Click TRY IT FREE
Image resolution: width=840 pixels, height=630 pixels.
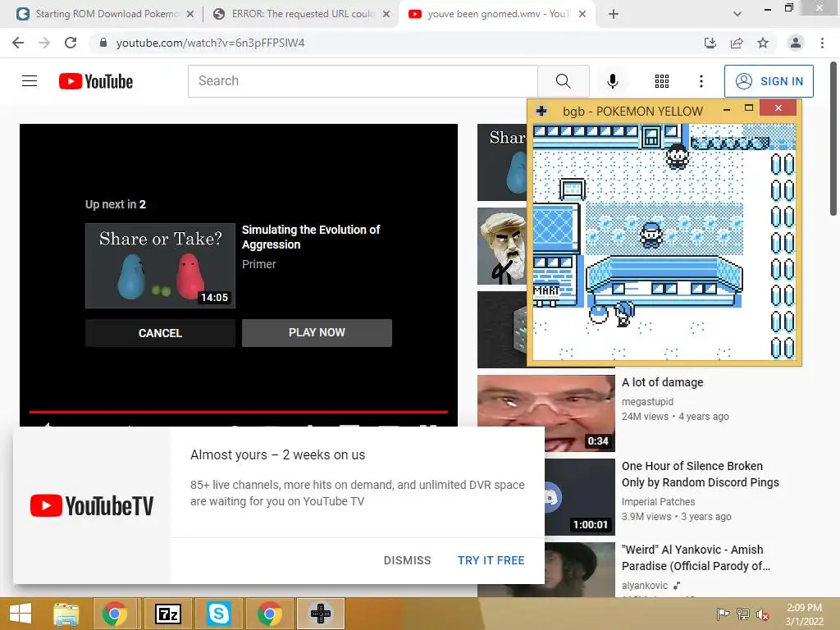pos(491,560)
